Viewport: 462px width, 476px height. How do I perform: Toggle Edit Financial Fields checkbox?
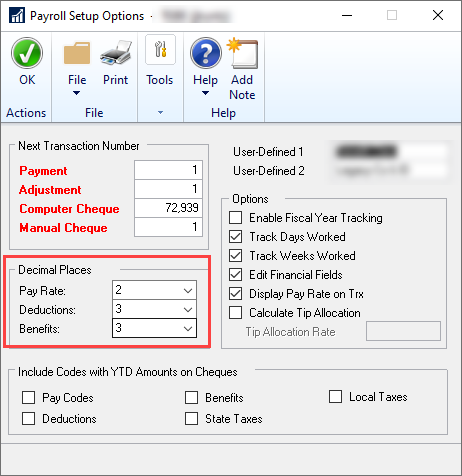click(236, 275)
